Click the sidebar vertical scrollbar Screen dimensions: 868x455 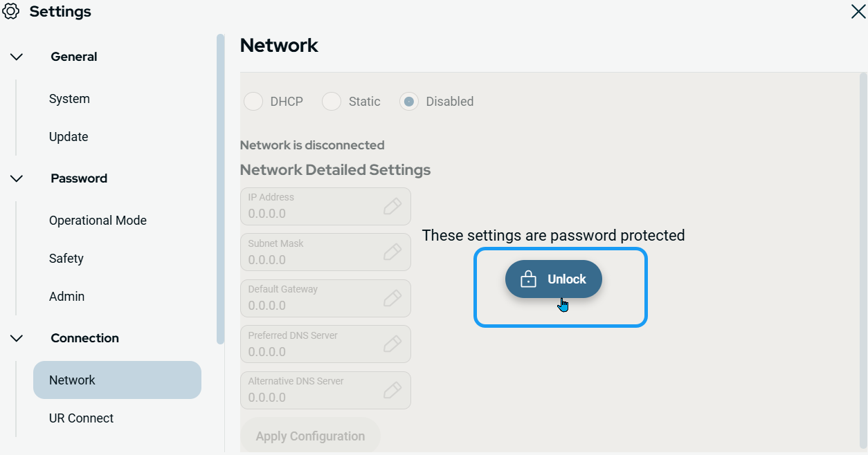(220, 188)
